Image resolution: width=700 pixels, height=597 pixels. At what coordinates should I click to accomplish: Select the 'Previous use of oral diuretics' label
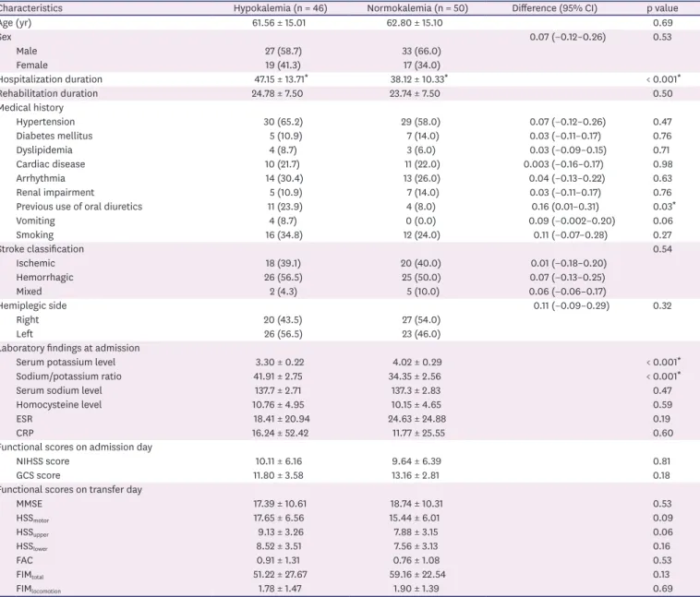coord(79,207)
